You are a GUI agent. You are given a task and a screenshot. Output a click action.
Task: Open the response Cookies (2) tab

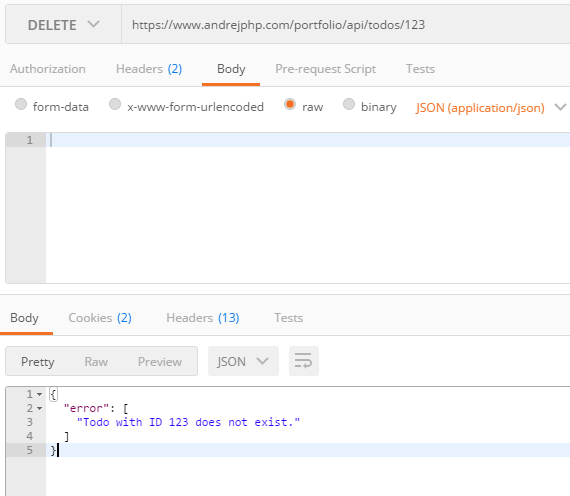coord(100,318)
